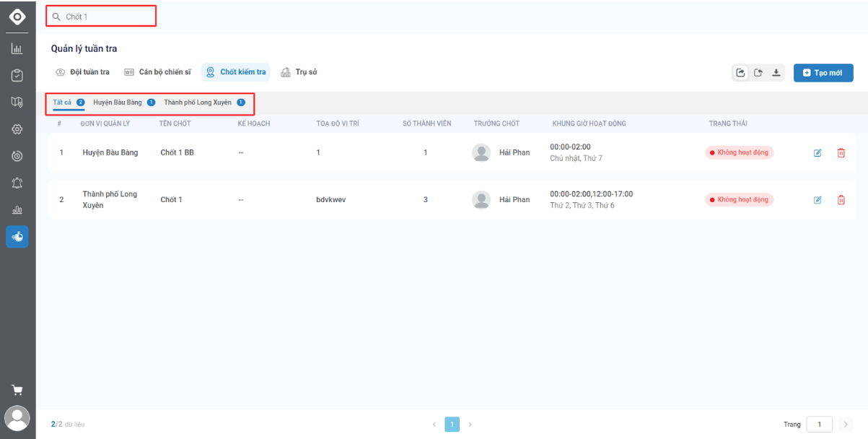Click the Tạo mới button
This screenshot has width=868, height=439.
pos(823,73)
